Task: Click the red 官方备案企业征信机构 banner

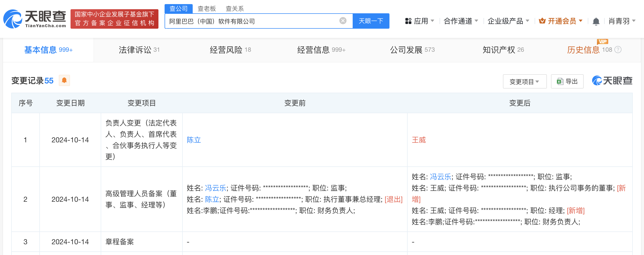Action: click(x=114, y=19)
